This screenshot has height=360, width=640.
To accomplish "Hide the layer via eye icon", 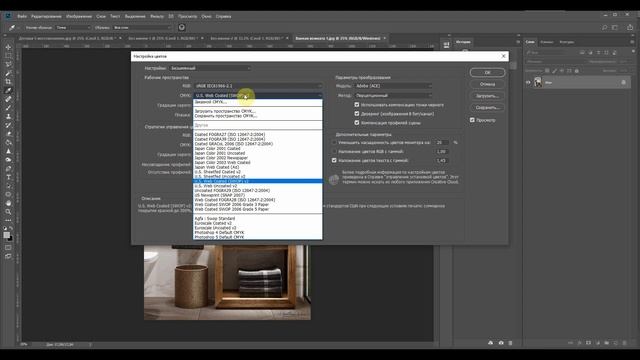I will coord(528,82).
